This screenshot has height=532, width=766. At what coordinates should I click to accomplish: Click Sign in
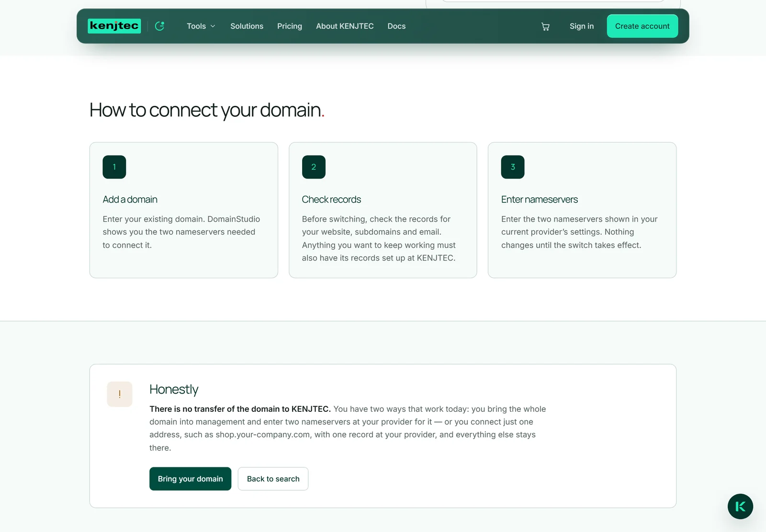coord(582,26)
